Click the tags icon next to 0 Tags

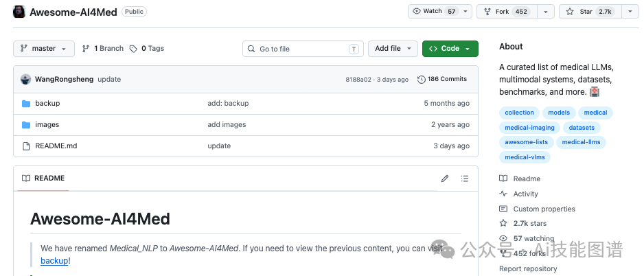(133, 49)
